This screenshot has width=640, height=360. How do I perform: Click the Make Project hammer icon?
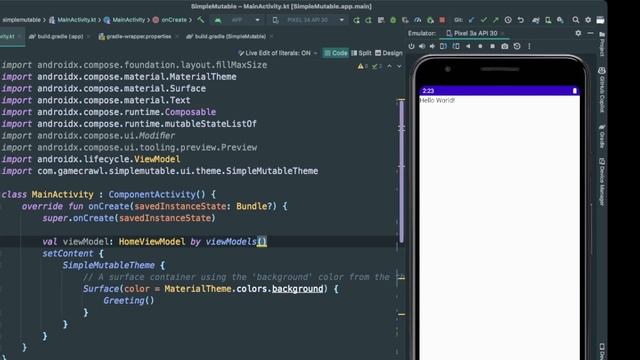pyautogui.click(x=200, y=20)
